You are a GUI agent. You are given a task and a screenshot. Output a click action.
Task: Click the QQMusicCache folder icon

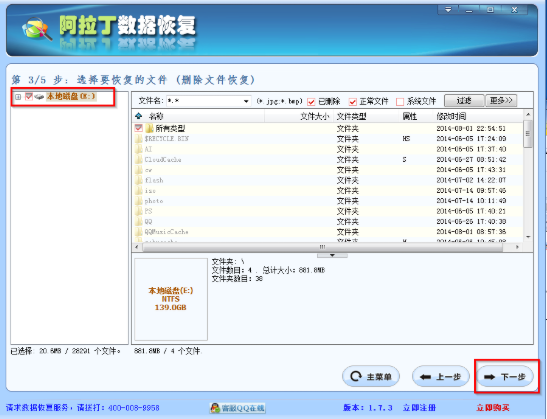(139, 232)
